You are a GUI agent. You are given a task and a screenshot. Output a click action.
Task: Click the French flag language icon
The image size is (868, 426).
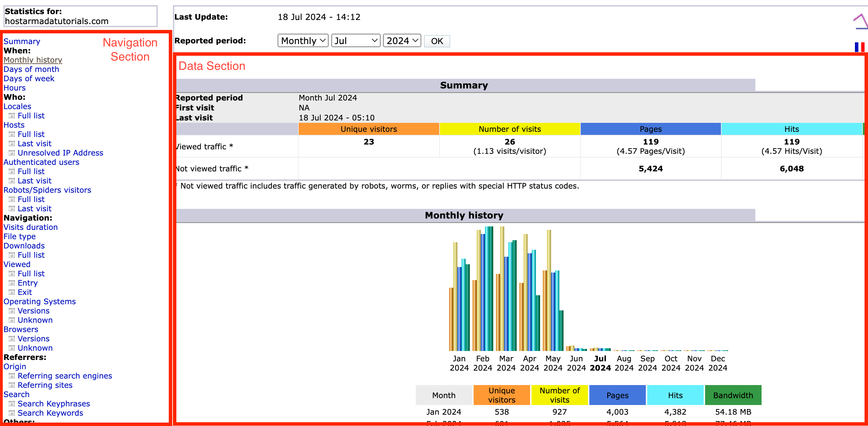860,47
